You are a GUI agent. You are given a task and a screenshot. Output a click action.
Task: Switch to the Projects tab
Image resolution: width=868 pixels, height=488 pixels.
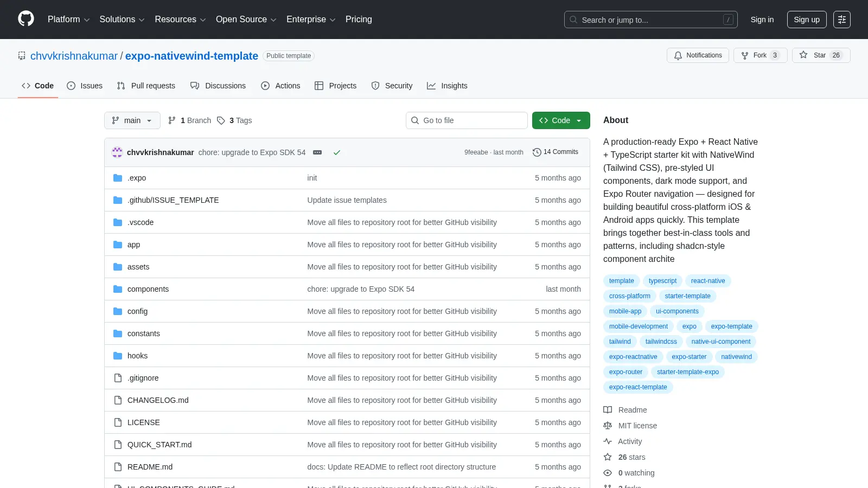pos(336,86)
